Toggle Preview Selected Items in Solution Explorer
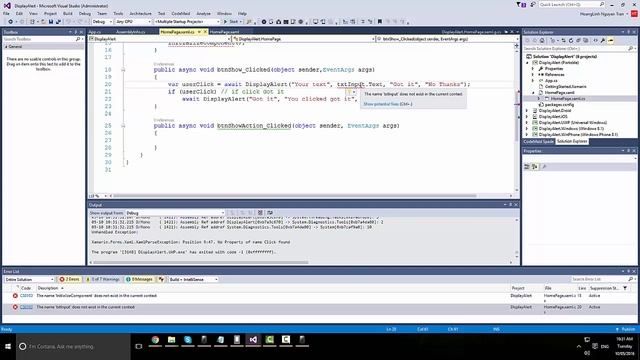The width and height of the screenshot is (640, 360). 611,41
